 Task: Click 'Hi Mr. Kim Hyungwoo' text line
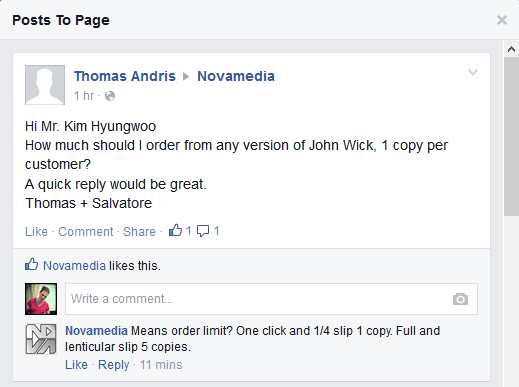91,127
